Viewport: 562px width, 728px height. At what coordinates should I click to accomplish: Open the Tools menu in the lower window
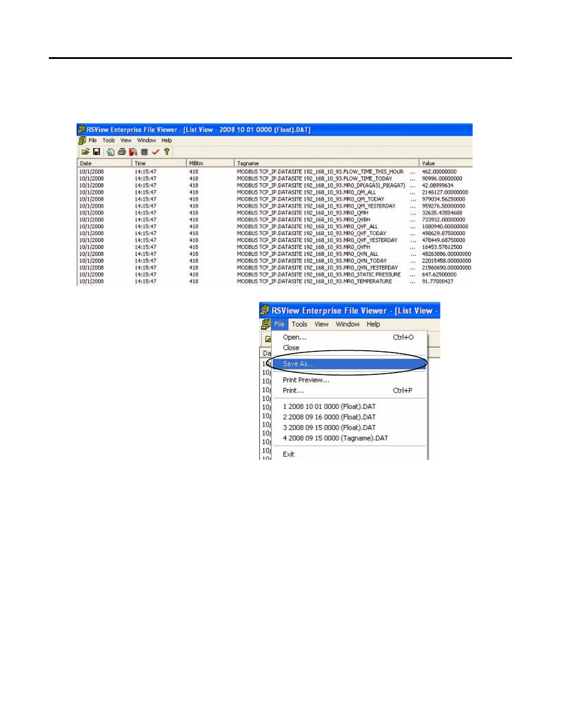299,324
